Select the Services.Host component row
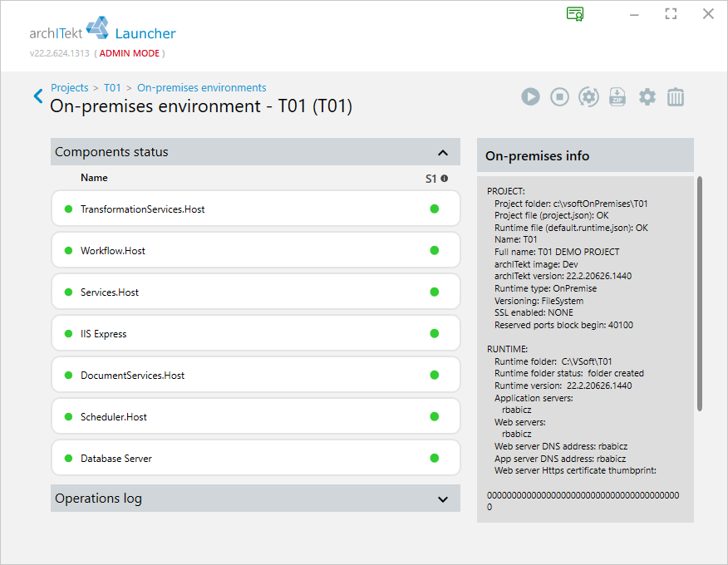The height and width of the screenshot is (565, 728). click(x=255, y=292)
